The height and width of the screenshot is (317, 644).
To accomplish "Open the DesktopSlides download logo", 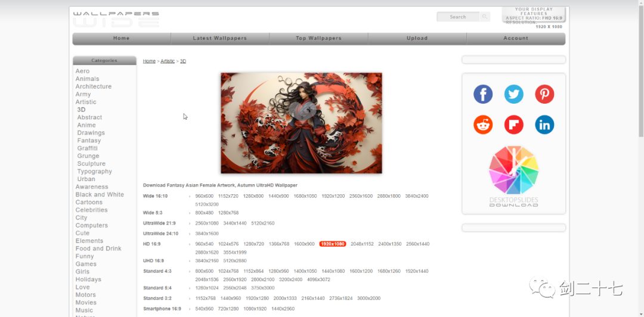I will [514, 176].
